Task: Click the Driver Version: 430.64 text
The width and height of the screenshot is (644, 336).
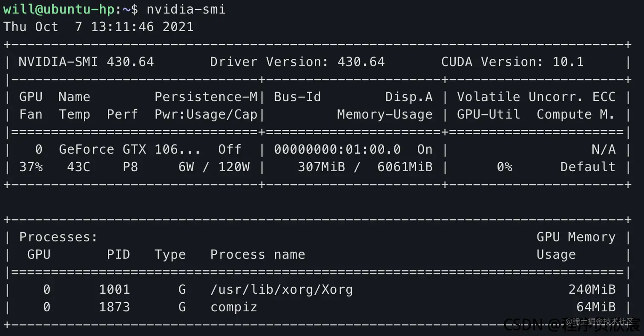Action: pyautogui.click(x=297, y=62)
